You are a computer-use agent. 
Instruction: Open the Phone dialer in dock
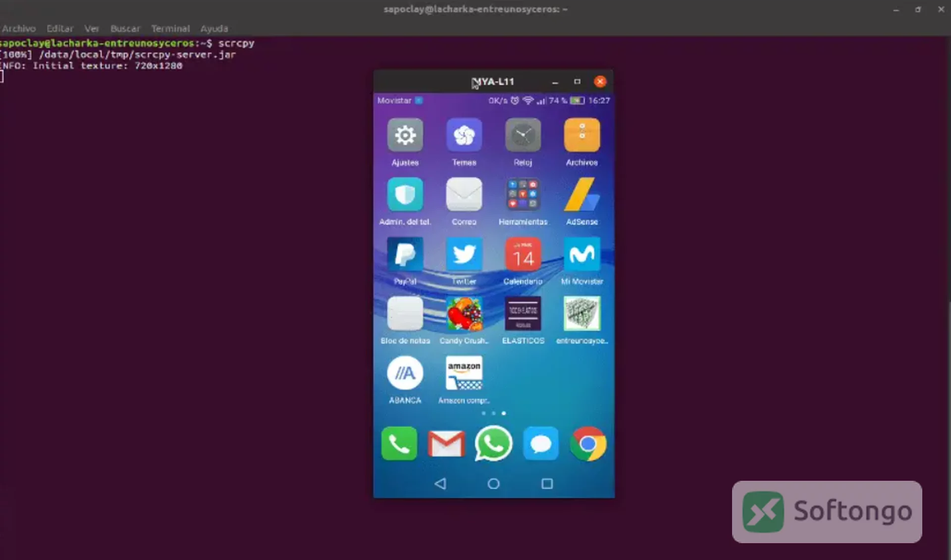click(399, 444)
